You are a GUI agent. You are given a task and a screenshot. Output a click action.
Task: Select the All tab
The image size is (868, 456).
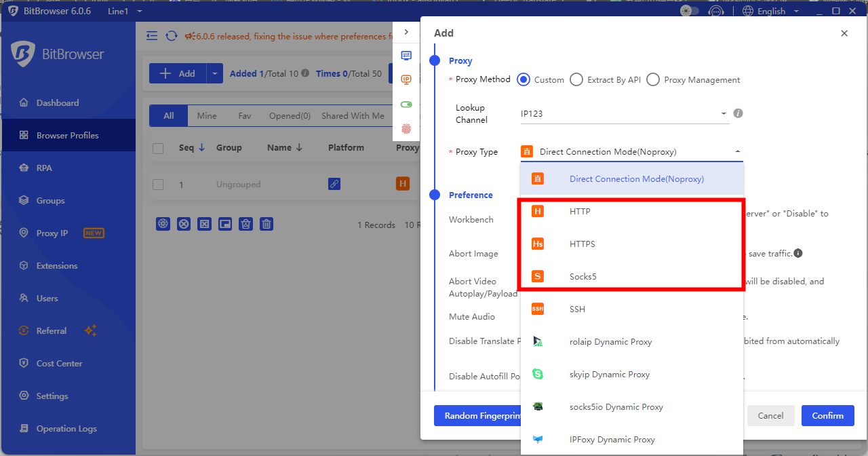coord(169,115)
